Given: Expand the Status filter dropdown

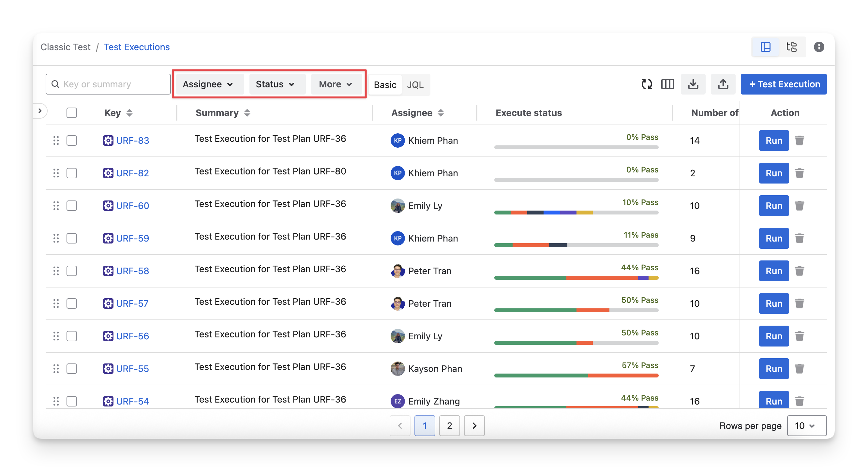Looking at the screenshot, I should pos(275,84).
